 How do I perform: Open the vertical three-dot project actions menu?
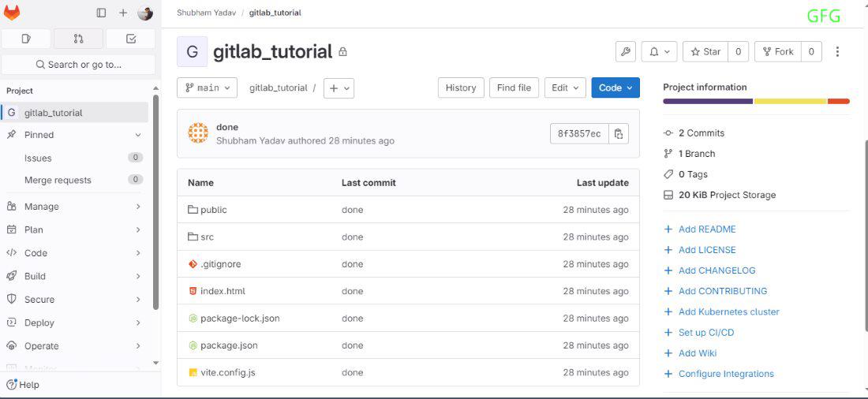(837, 52)
